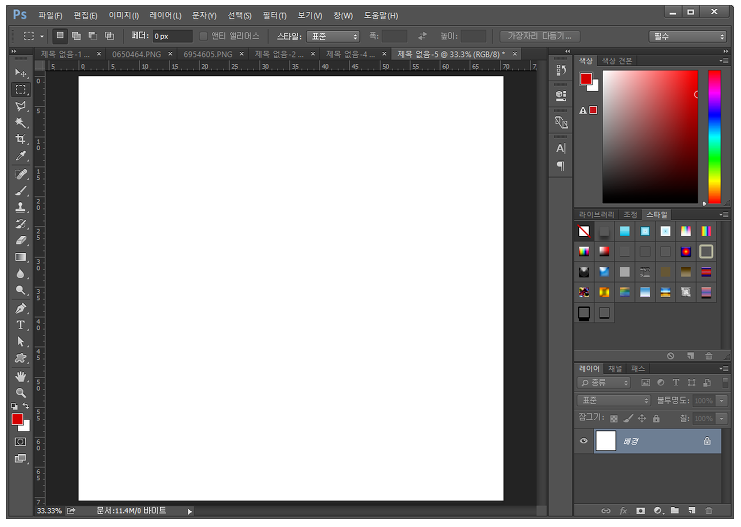The width and height of the screenshot is (741, 527).
Task: Select the Polygonal Lasso tool
Action: tap(21, 106)
